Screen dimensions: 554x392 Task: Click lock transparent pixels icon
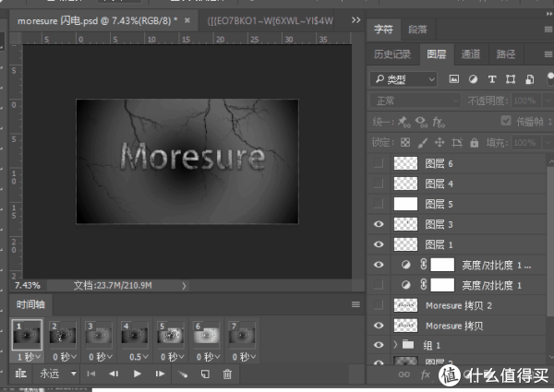404,143
